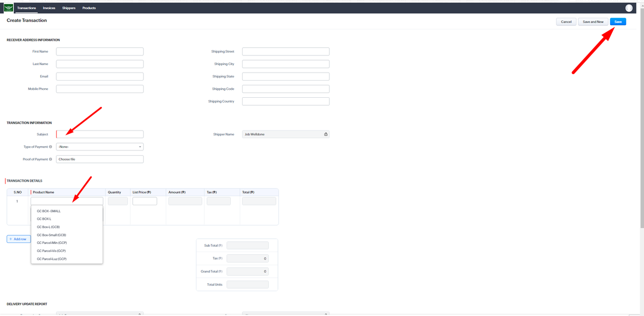Go to the Shippers tab
Image resolution: width=644 pixels, height=316 pixels.
pos(69,8)
